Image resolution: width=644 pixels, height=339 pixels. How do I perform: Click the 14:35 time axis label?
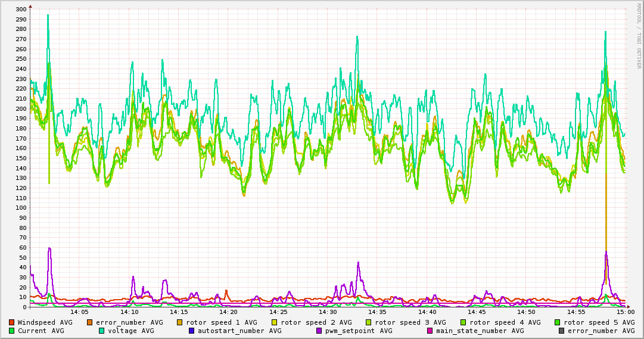(378, 312)
